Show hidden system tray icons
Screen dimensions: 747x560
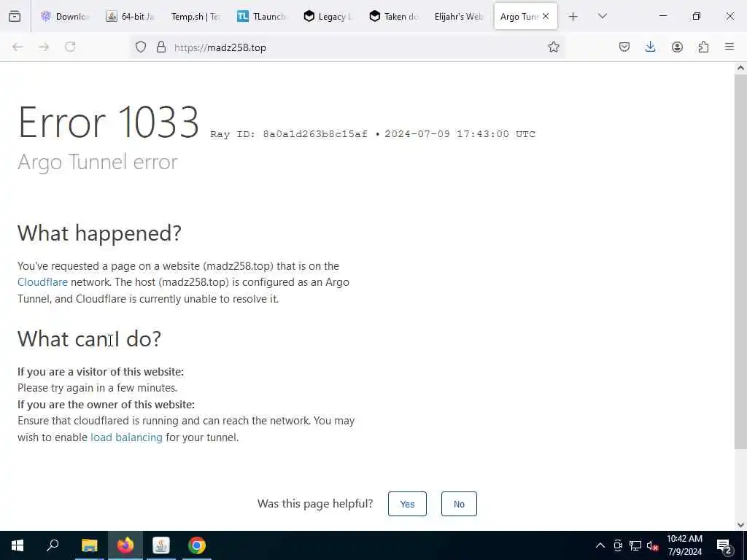coord(600,545)
